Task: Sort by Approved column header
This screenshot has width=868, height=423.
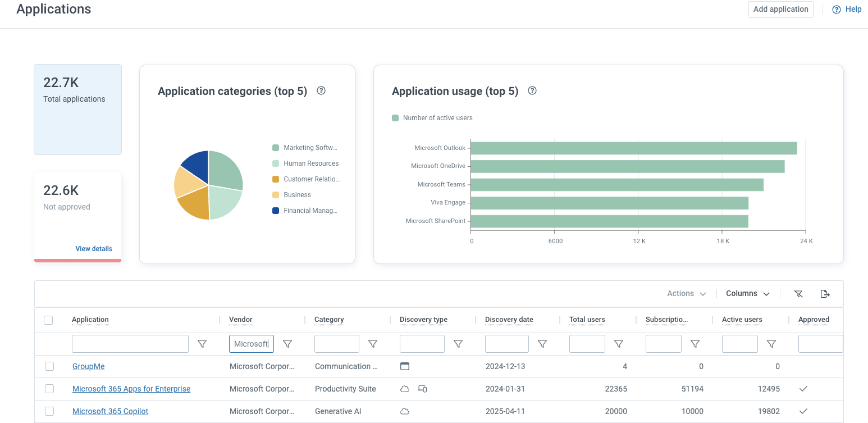Action: coord(814,320)
